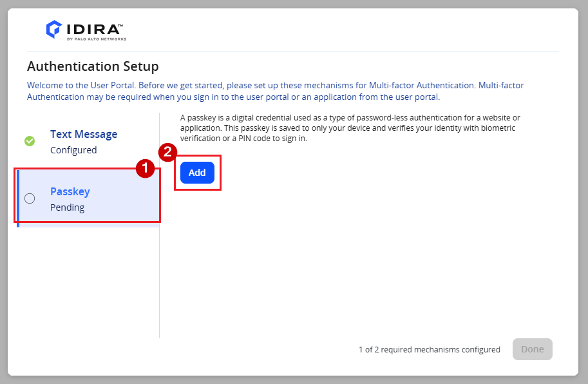
Task: Click the Add passkey button
Action: click(x=197, y=173)
